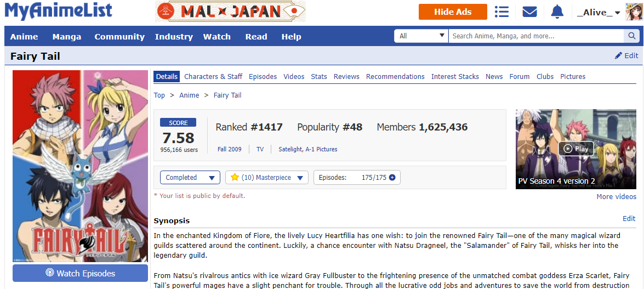Click the Anime breadcrumb link
Viewport: 644px width, 289px height.
pos(189,95)
